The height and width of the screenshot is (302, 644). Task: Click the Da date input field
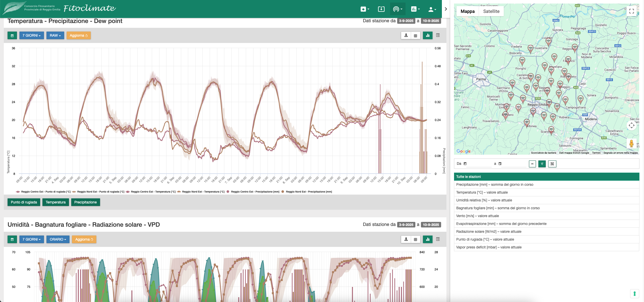click(479, 164)
